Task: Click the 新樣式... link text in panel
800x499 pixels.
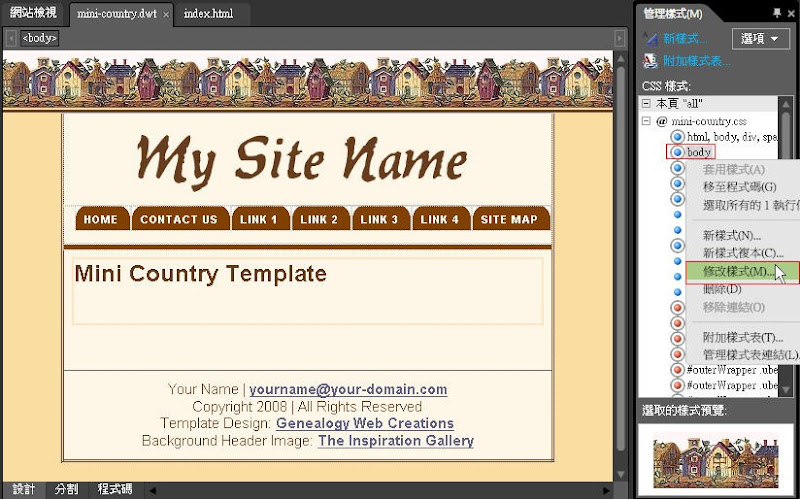Action: (685, 39)
